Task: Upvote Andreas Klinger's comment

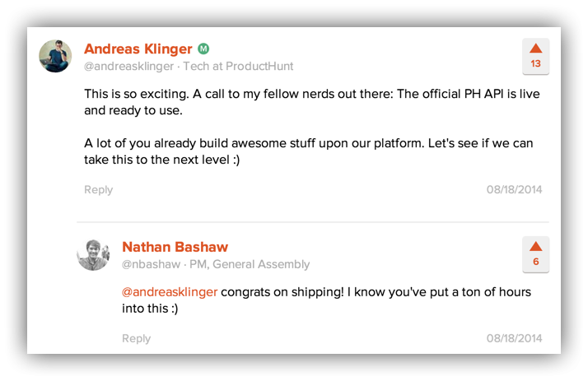Action: [x=535, y=55]
